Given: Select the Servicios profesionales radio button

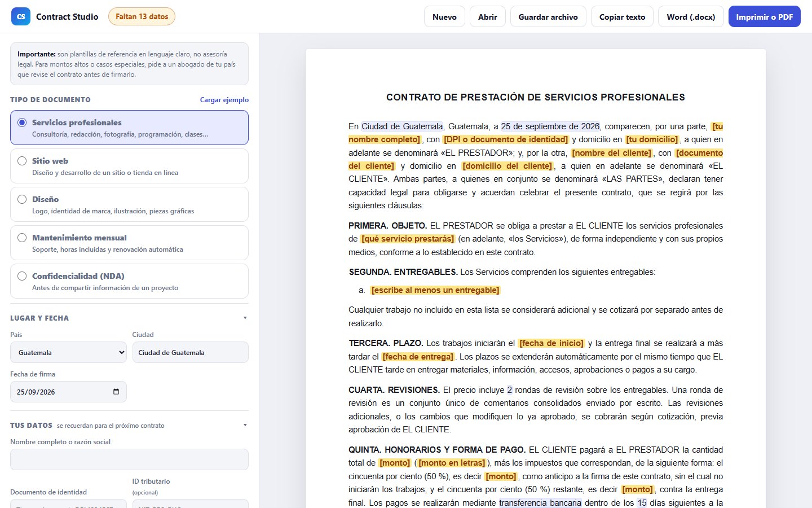Looking at the screenshot, I should pyautogui.click(x=22, y=122).
